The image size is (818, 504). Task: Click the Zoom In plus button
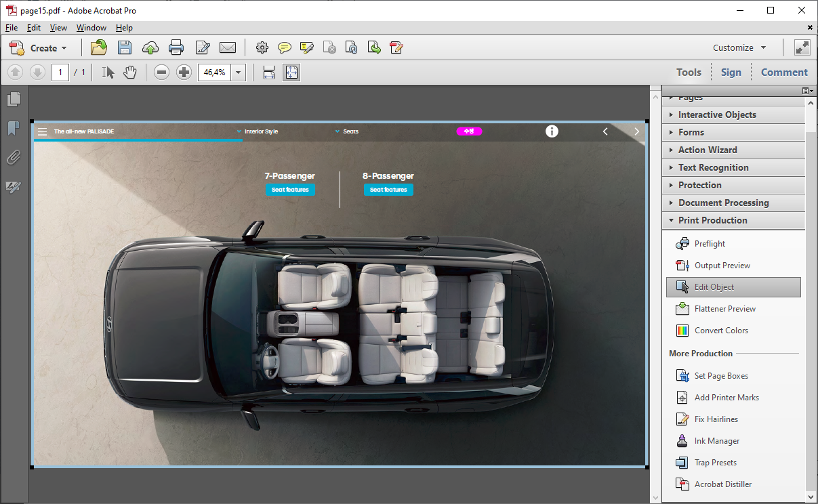pyautogui.click(x=184, y=72)
